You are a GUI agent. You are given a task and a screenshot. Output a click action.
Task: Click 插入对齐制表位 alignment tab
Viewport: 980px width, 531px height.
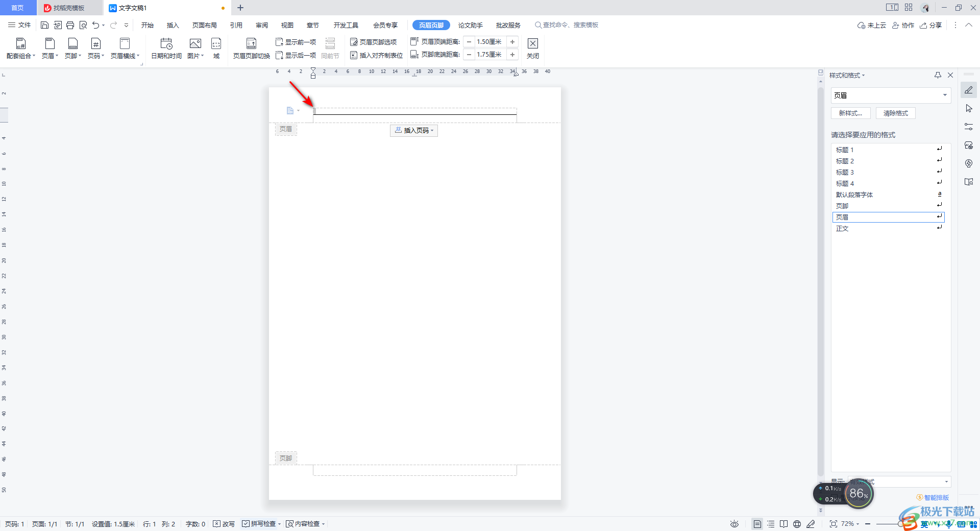(377, 55)
